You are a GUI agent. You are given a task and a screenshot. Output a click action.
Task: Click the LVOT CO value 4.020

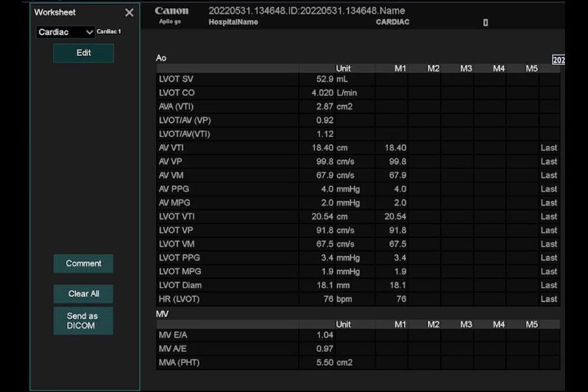(322, 93)
